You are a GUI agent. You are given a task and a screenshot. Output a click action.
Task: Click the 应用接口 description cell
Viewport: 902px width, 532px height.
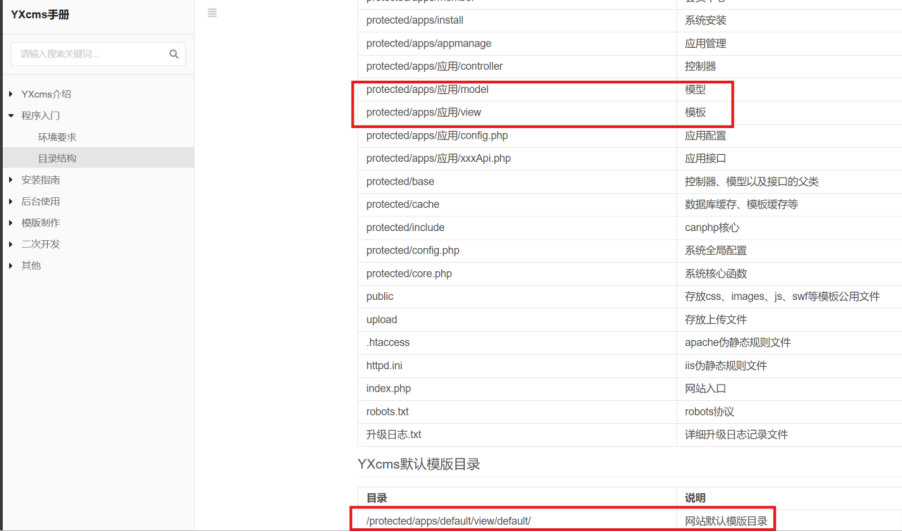coord(789,158)
